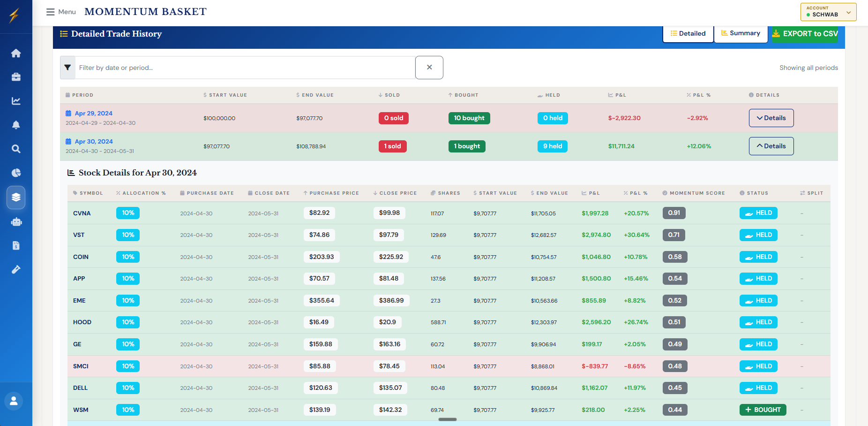The image size is (868, 426).
Task: Click the EXPORT to CSV button
Action: [805, 34]
